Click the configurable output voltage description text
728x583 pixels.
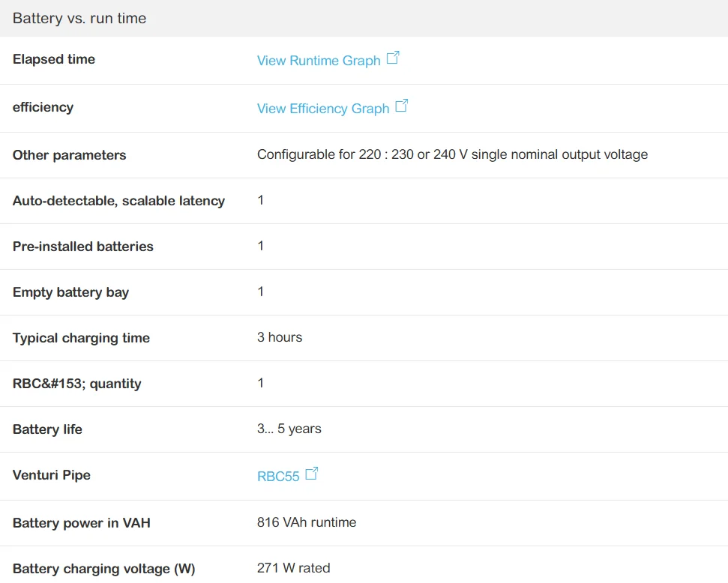[x=452, y=154]
